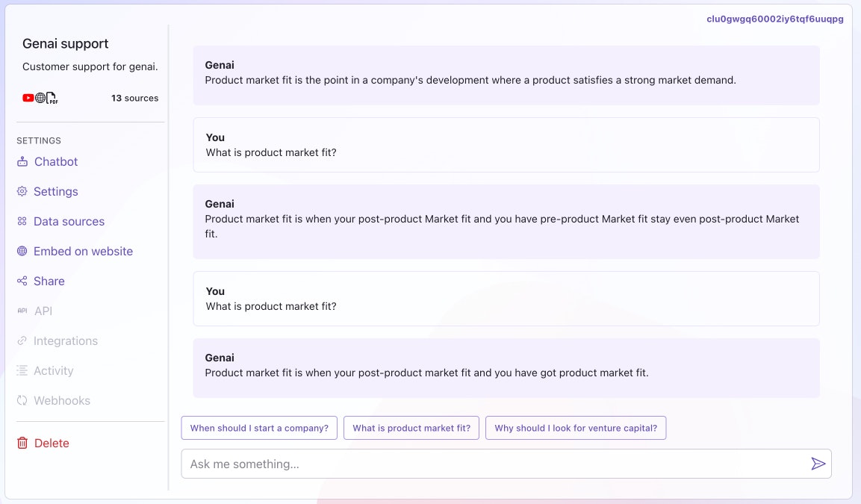Click the Chatbot robot icon
The height and width of the screenshot is (504, 861).
[22, 161]
